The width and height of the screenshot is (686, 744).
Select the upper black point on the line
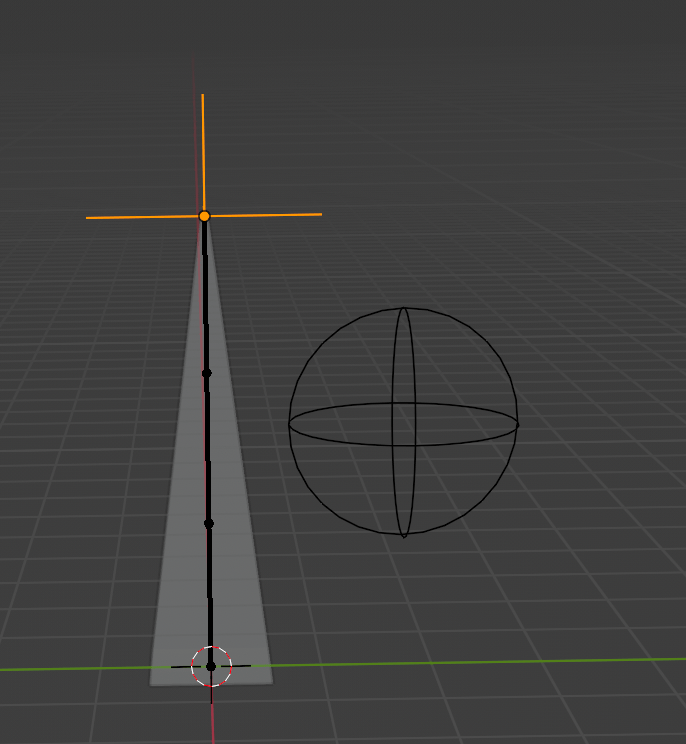206,373
